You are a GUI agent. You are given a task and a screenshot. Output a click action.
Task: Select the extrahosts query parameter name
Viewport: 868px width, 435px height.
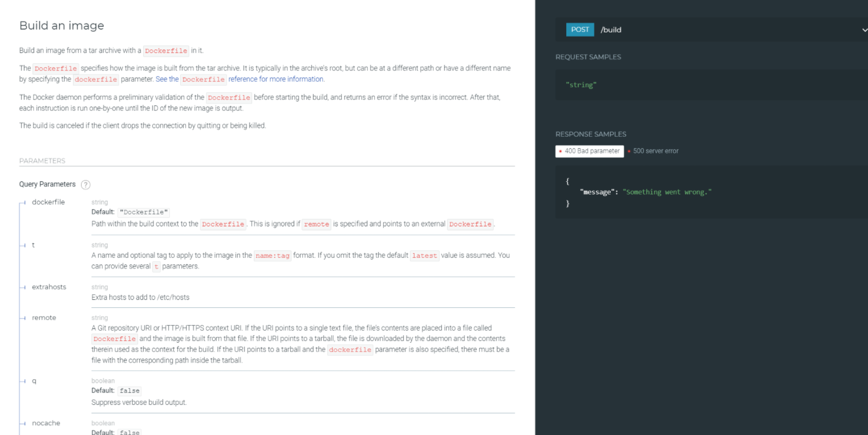point(49,287)
